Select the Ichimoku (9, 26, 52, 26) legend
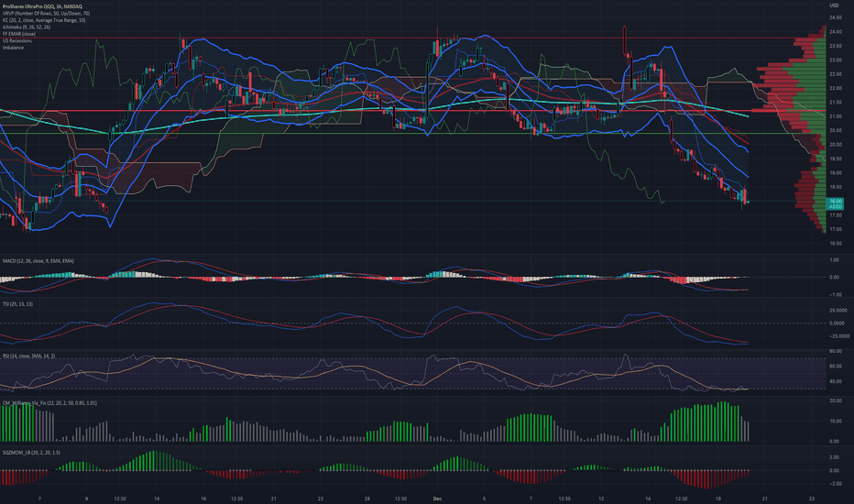This screenshot has width=854, height=504. point(27,27)
